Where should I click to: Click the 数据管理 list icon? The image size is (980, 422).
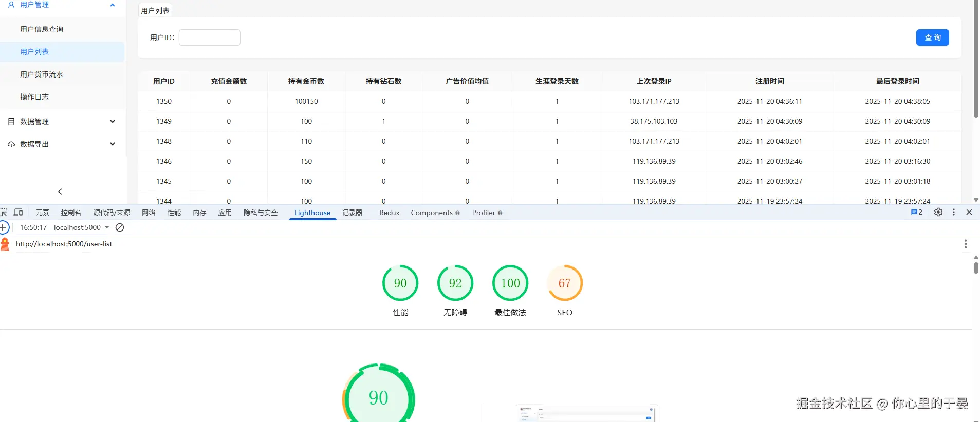point(11,122)
